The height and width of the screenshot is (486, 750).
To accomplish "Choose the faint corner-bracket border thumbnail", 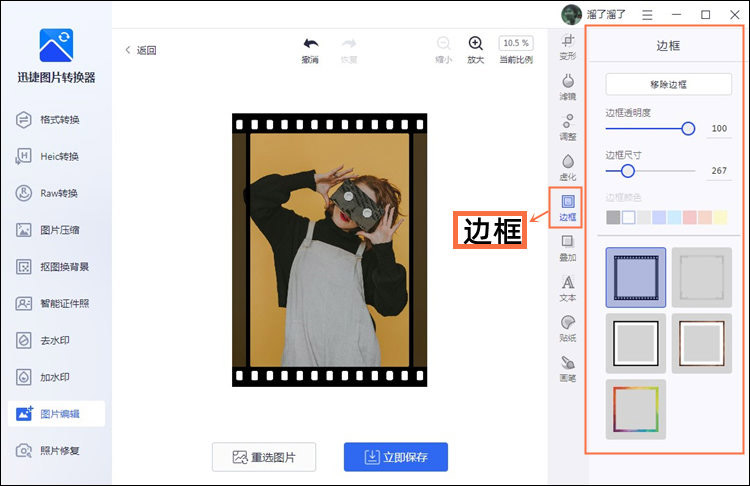I will 702,277.
